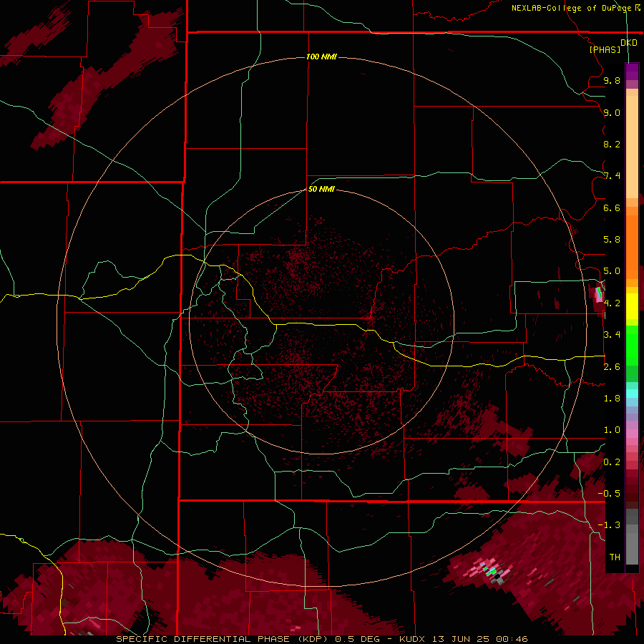Click the 3.4 value on color scale
The width and height of the screenshot is (644, 644).
[x=612, y=335]
